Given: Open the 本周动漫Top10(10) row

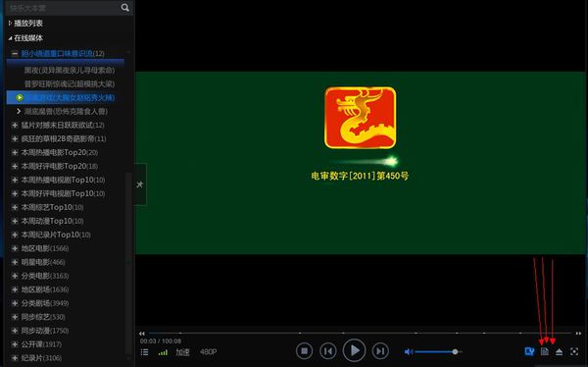Looking at the screenshot, I should (x=52, y=221).
